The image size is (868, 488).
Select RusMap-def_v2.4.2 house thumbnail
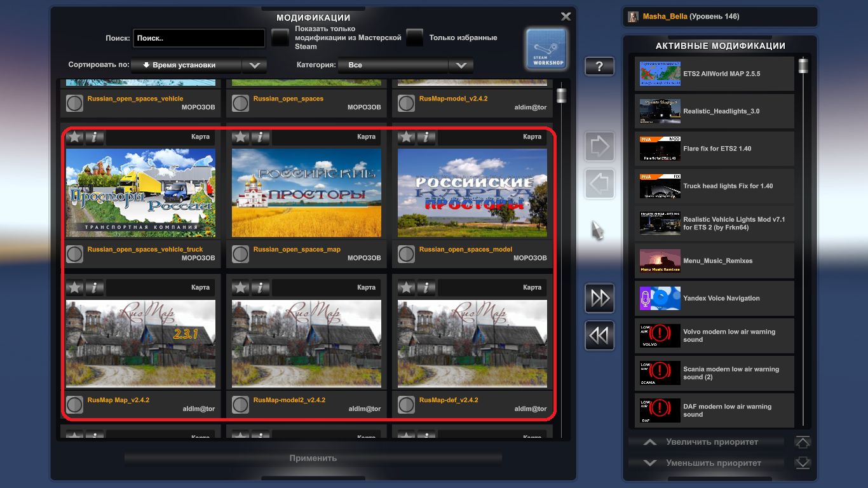pyautogui.click(x=472, y=344)
